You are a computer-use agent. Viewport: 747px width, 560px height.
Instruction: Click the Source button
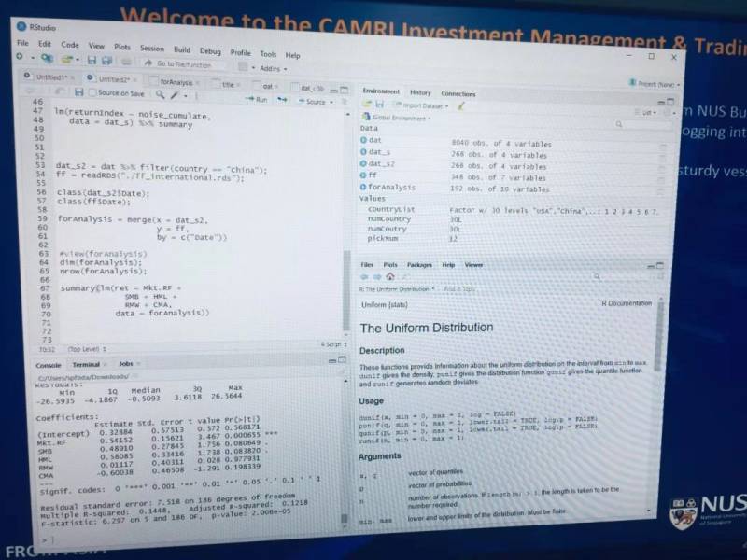pos(316,102)
